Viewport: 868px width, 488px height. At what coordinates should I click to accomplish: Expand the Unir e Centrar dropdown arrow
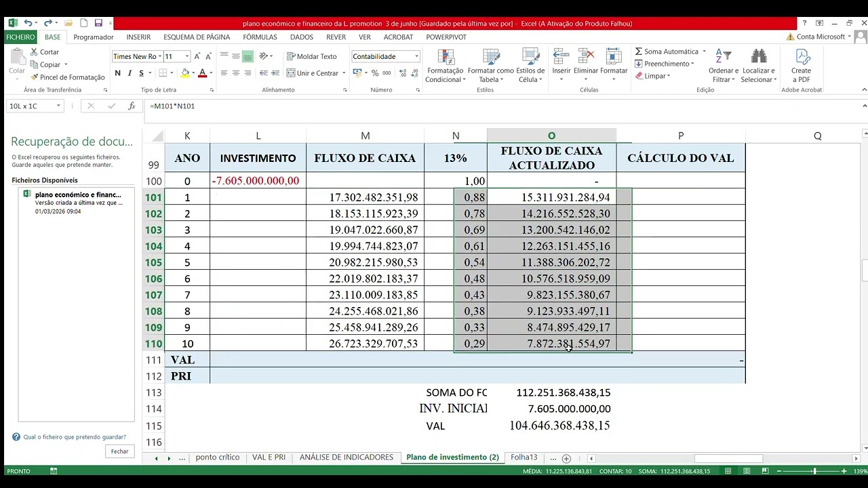[344, 73]
